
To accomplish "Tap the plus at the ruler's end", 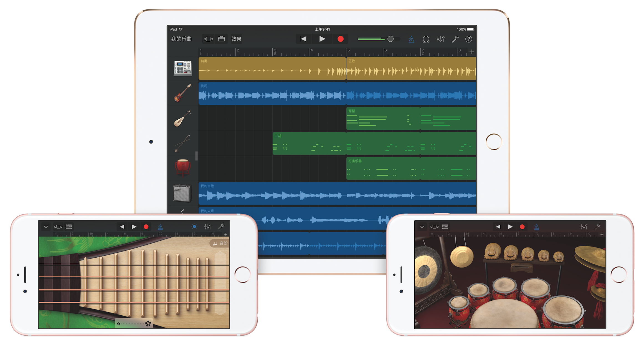I will pos(471,52).
